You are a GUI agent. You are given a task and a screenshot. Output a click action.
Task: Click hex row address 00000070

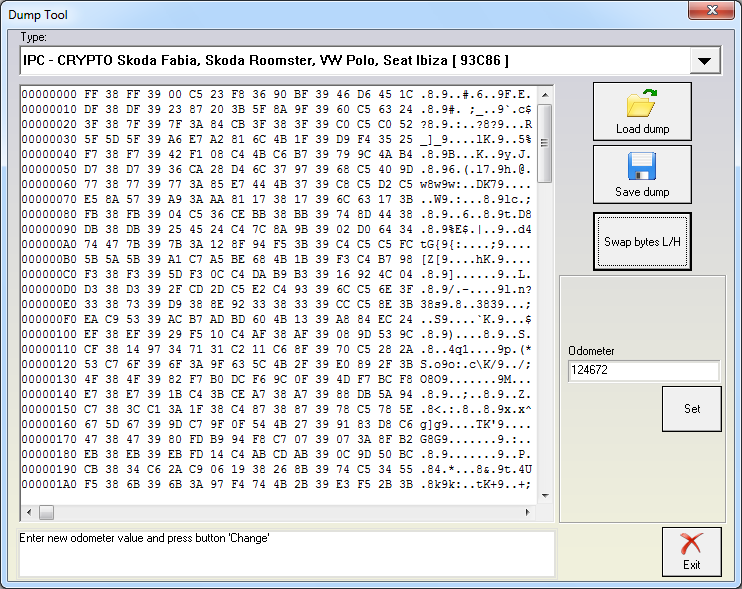click(49, 199)
